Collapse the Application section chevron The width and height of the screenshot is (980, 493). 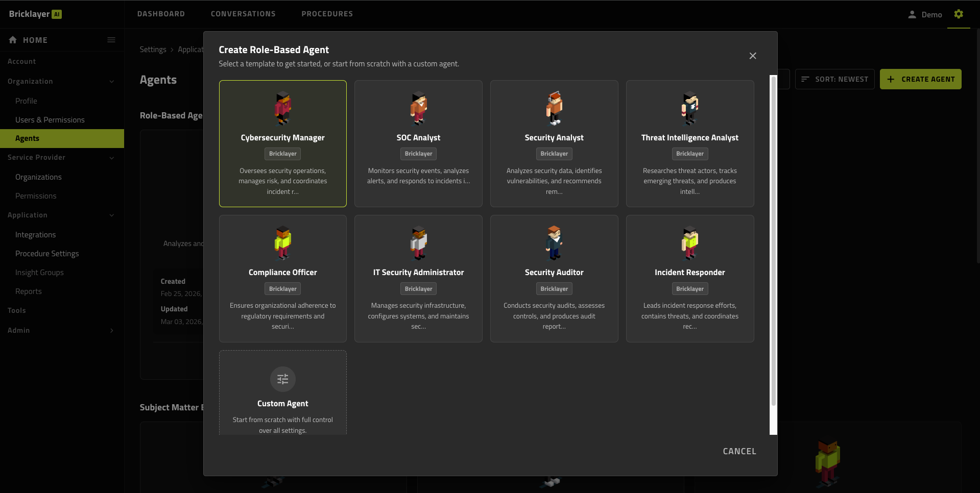pos(112,215)
